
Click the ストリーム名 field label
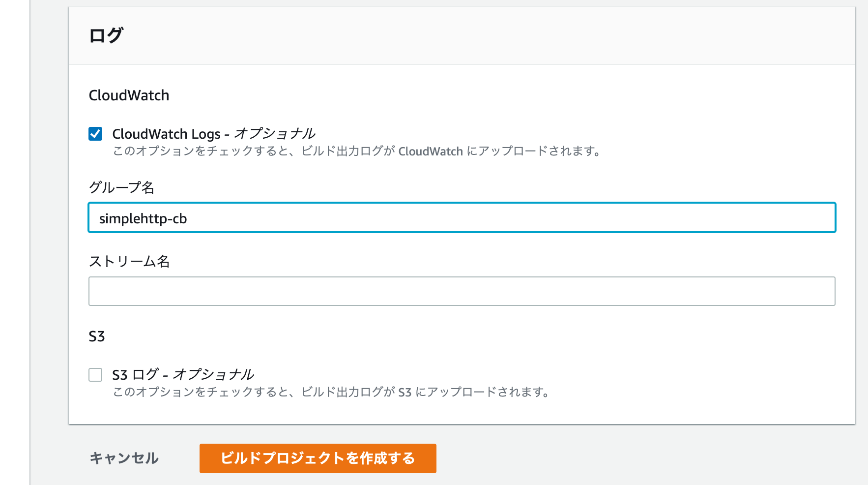click(x=131, y=262)
